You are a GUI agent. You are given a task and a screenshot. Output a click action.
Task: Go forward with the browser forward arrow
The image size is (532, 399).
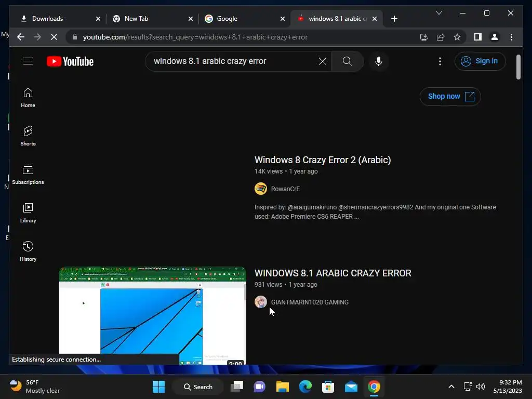click(x=37, y=37)
